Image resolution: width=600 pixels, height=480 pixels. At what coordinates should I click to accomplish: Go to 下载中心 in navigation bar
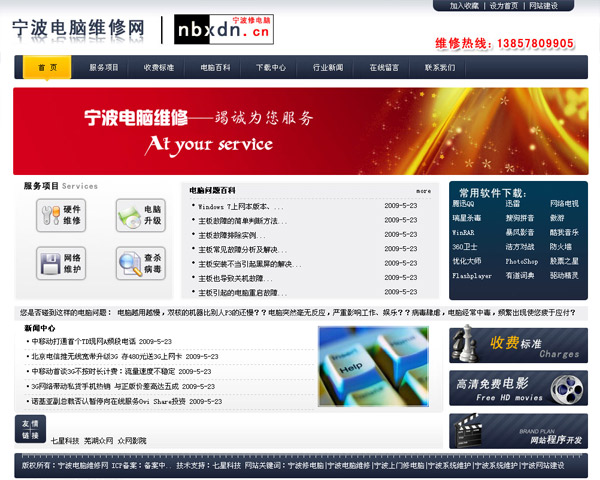(270, 68)
